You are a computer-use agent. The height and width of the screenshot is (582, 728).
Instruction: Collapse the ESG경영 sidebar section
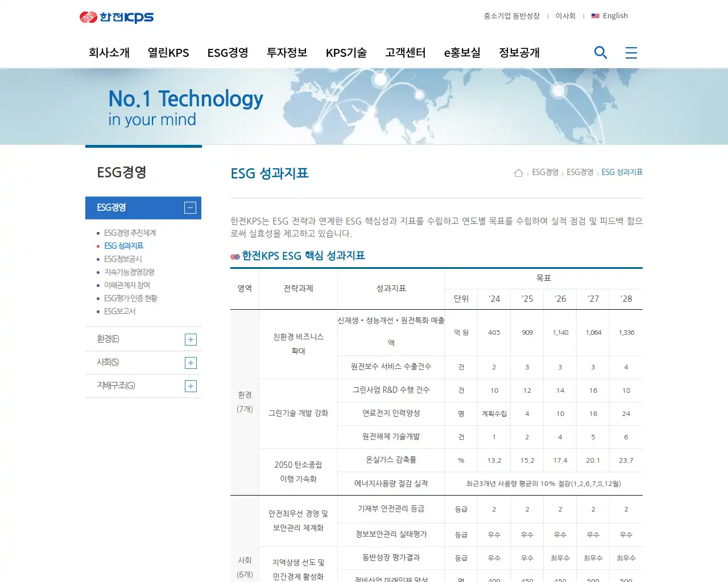(x=190, y=207)
